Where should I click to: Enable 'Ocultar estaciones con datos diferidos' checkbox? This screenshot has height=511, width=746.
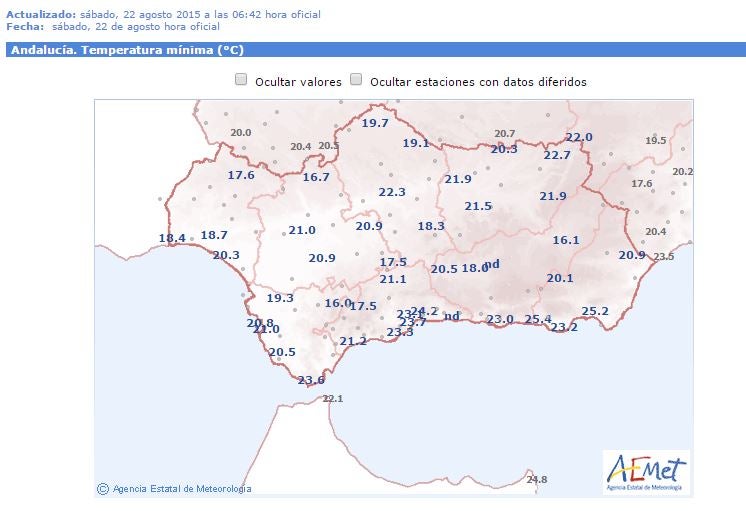tap(356, 81)
